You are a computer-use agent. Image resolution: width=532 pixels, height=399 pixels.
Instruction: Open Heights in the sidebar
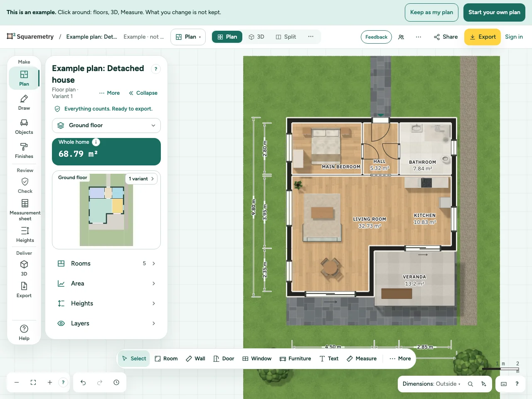(x=25, y=234)
